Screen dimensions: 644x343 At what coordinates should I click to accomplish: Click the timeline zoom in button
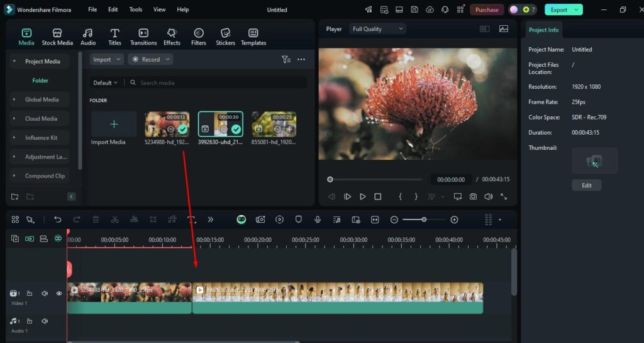[454, 220]
